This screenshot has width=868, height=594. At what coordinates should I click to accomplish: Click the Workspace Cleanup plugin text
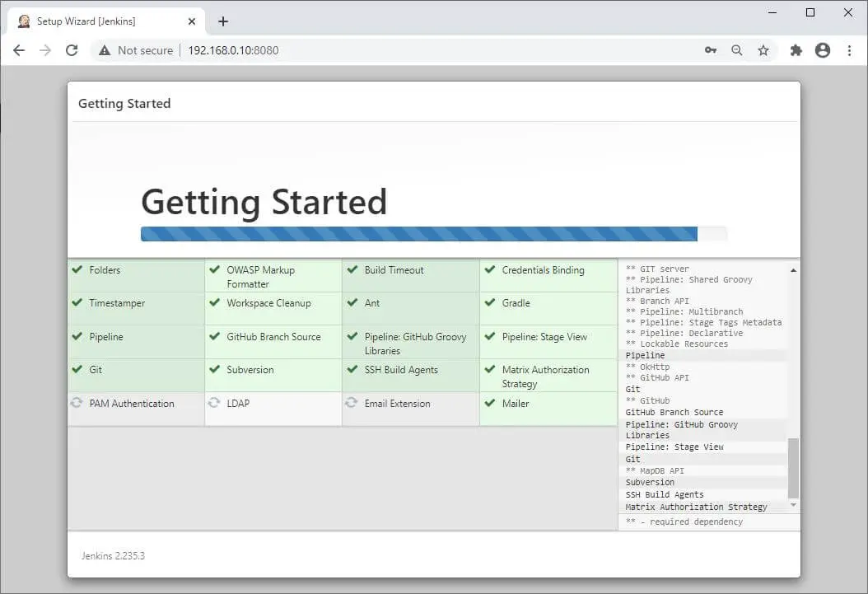(x=268, y=303)
